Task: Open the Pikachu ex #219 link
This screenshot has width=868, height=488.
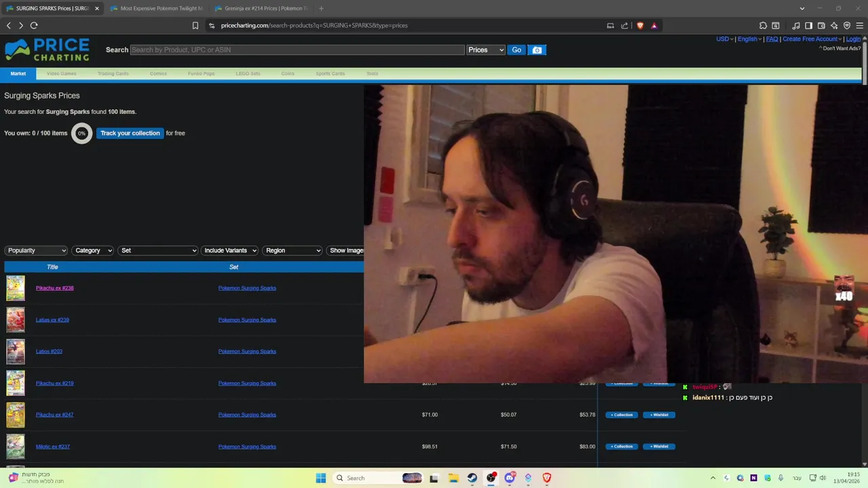Action: point(55,383)
